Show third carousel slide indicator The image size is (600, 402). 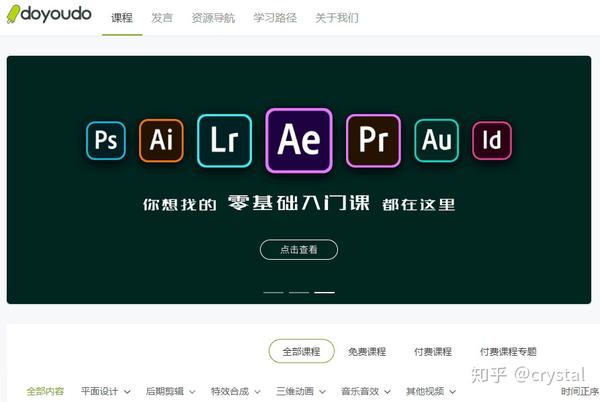click(324, 292)
